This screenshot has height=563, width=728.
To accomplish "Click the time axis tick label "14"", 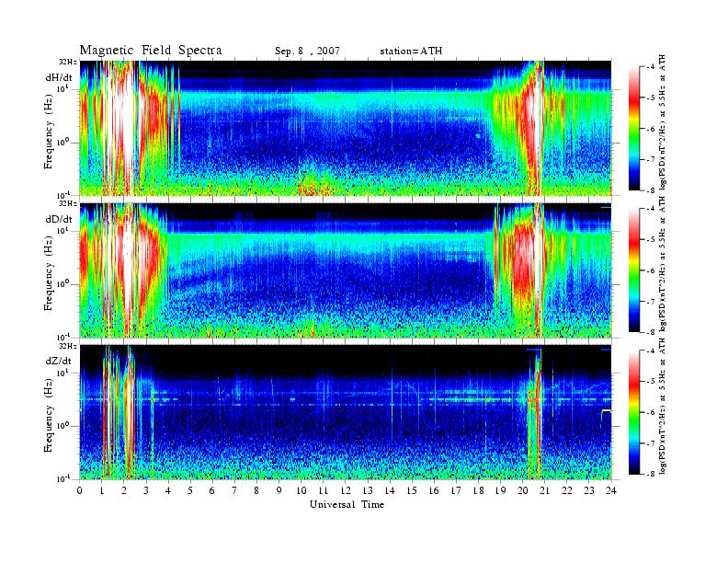I will point(390,490).
